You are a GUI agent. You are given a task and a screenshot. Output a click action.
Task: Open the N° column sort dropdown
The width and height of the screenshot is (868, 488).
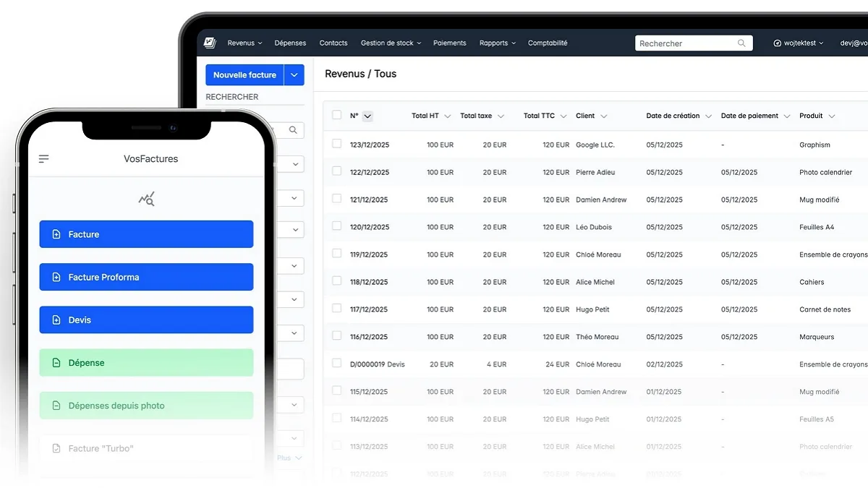(367, 116)
